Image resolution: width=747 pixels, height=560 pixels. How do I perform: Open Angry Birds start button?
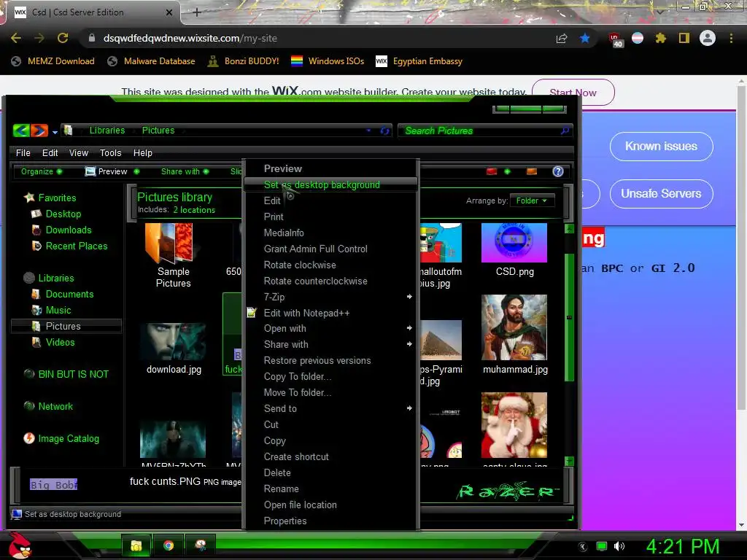click(20, 545)
